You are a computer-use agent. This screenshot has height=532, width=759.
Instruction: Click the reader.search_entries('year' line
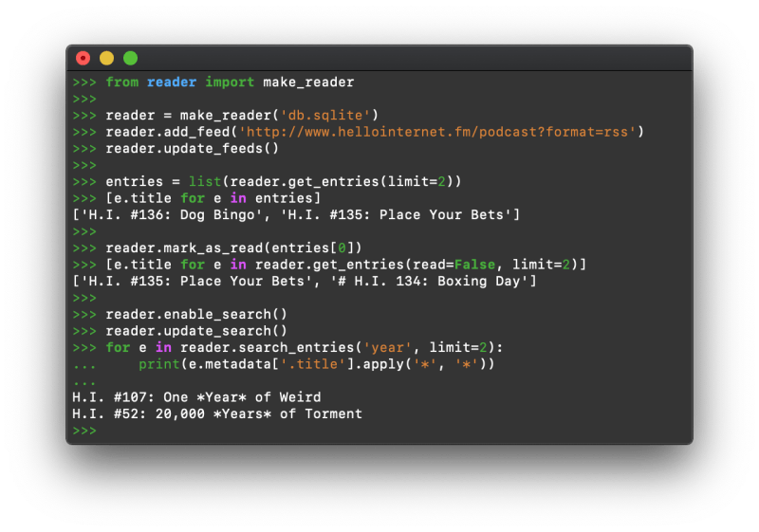(x=288, y=347)
